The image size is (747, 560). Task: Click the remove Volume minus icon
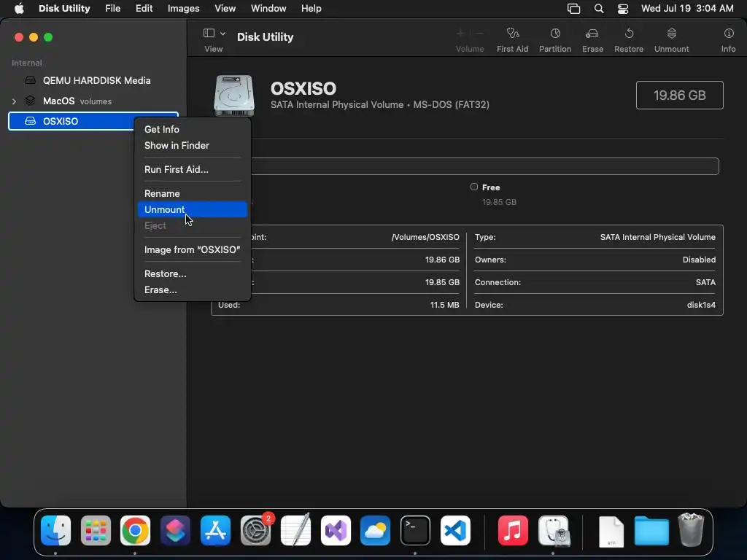tap(479, 34)
